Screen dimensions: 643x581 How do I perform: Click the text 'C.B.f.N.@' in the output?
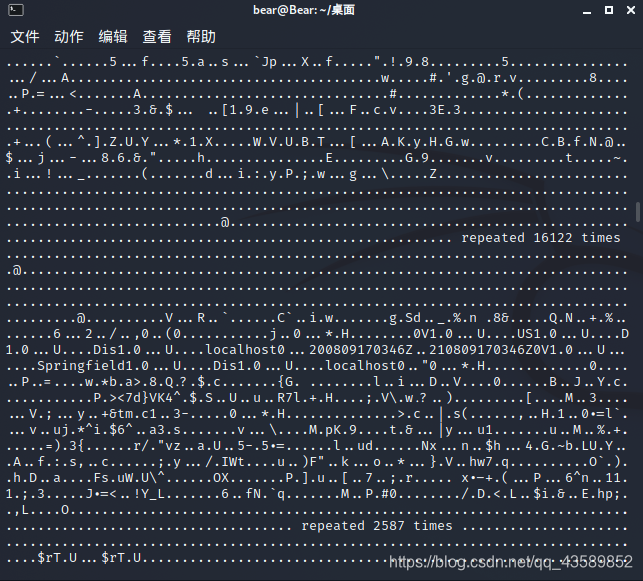[x=577, y=142]
